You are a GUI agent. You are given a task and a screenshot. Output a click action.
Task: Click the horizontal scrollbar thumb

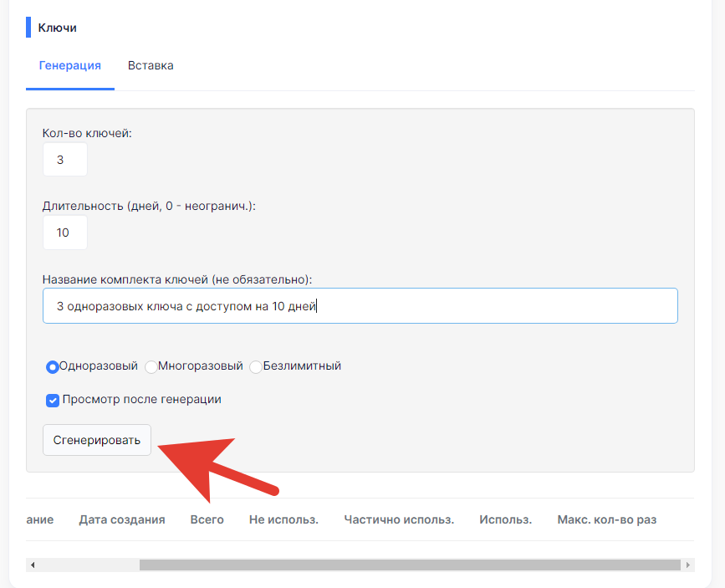pyautogui.click(x=410, y=565)
